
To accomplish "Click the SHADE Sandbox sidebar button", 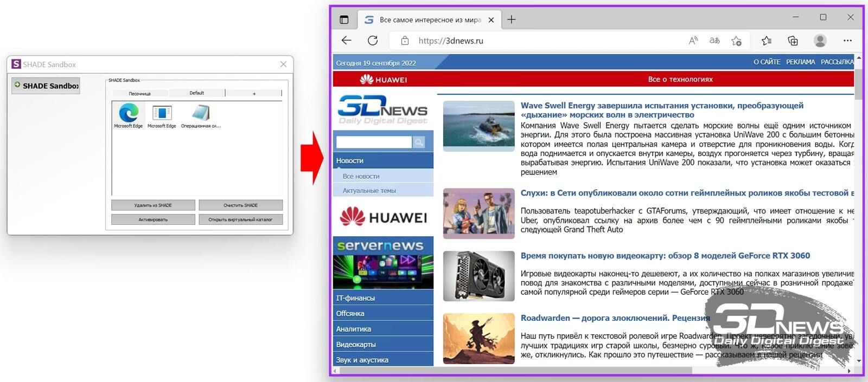I will coord(46,86).
